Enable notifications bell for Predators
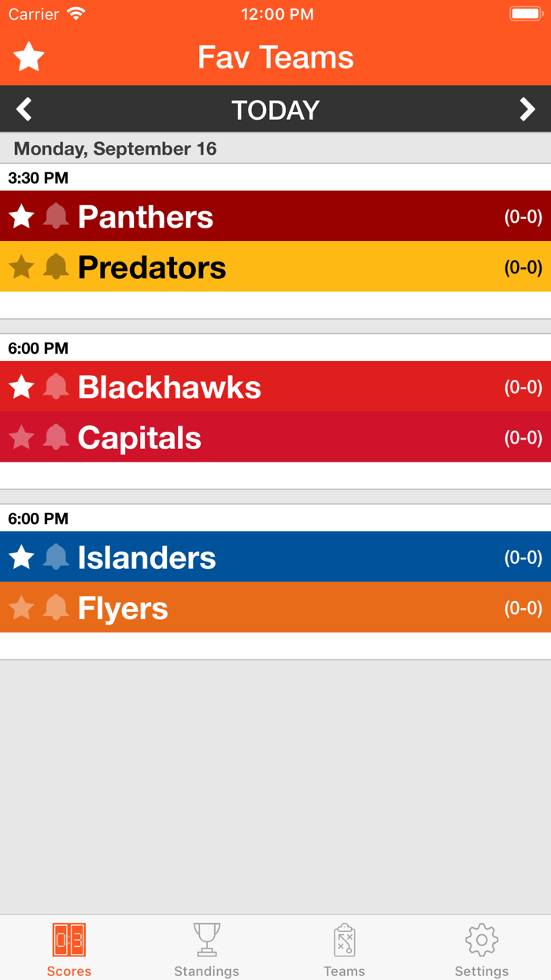Image resolution: width=551 pixels, height=980 pixels. coord(54,267)
